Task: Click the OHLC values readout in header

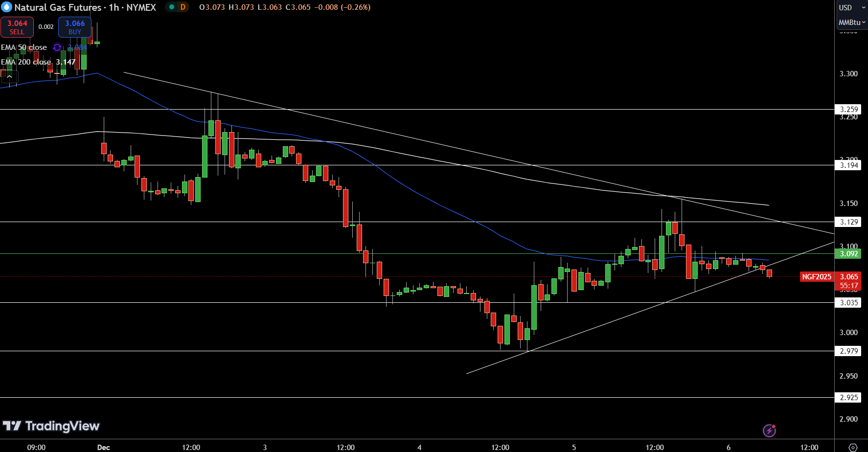Action: coord(285,7)
